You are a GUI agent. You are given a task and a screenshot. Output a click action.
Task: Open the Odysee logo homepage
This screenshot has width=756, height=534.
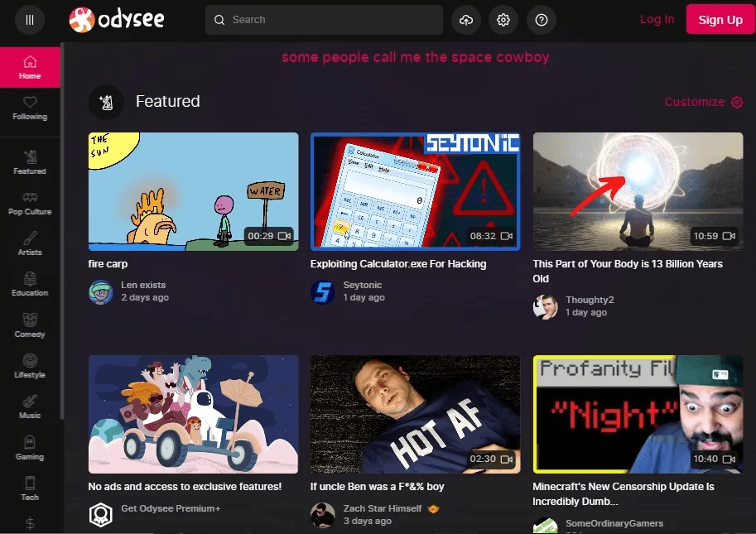117,20
